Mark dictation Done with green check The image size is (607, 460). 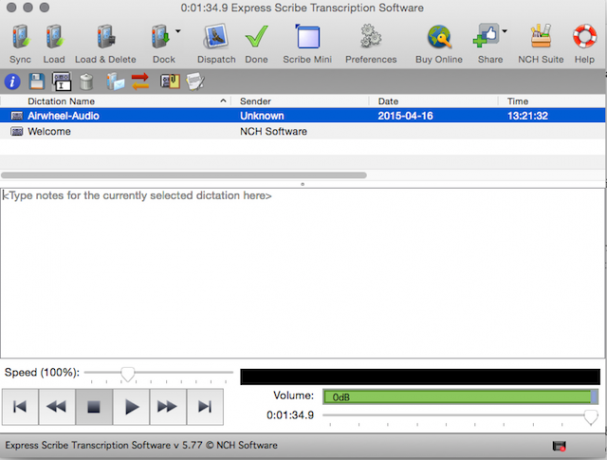pyautogui.click(x=256, y=37)
